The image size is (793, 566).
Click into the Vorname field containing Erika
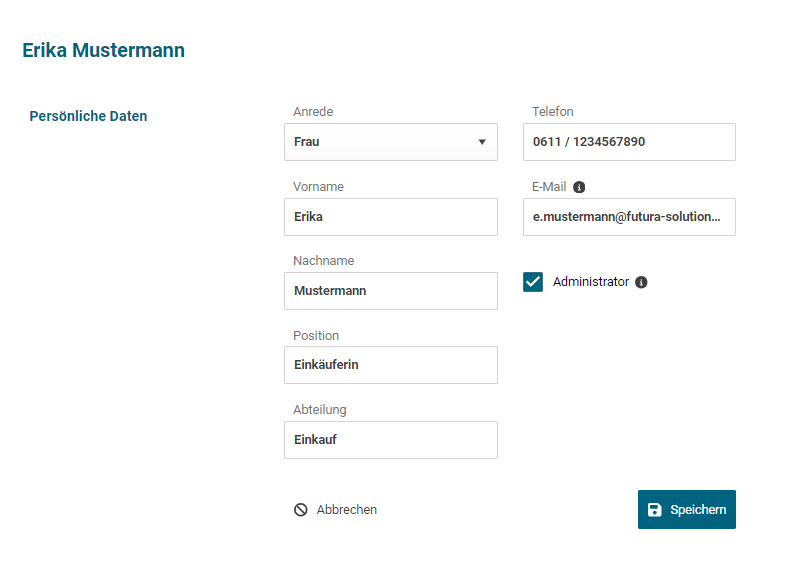(390, 217)
